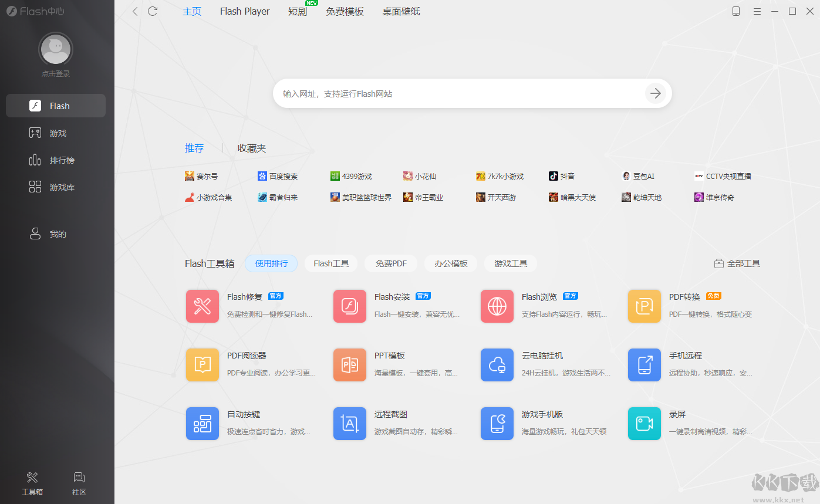Click the 全部工具 all tools link
The height and width of the screenshot is (504, 820).
pyautogui.click(x=737, y=263)
